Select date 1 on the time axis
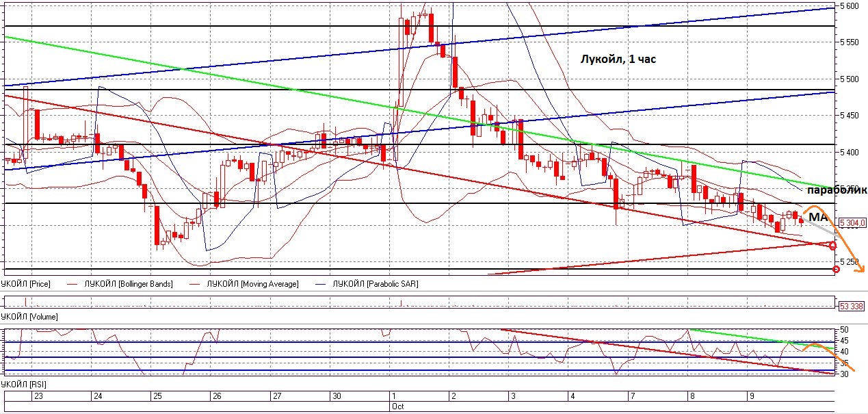The image size is (868, 414). [x=393, y=396]
